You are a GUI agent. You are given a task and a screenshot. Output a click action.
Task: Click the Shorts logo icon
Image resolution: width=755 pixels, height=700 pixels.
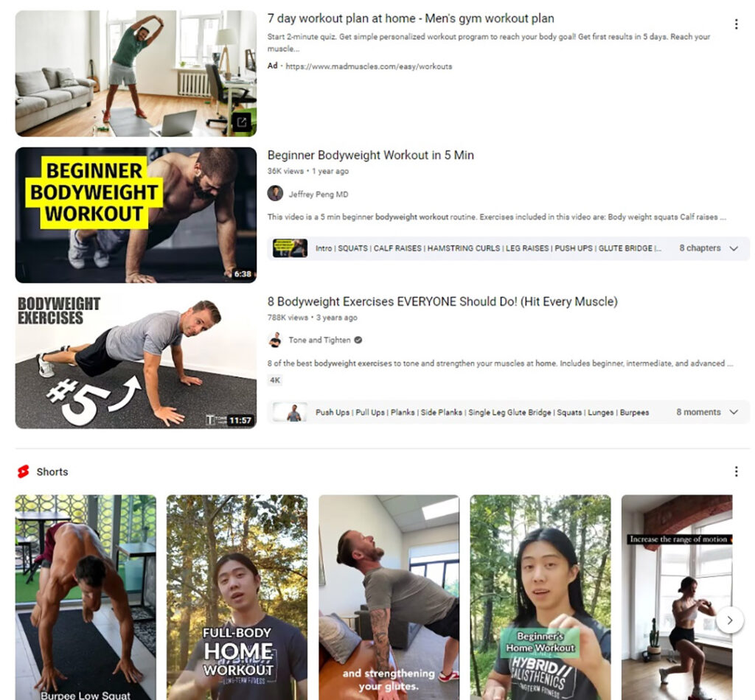pos(23,472)
